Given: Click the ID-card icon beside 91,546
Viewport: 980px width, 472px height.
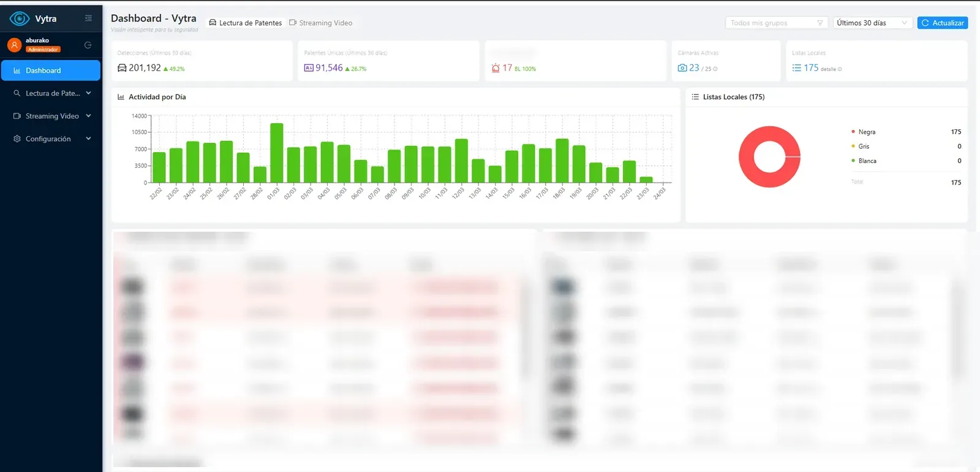Looking at the screenshot, I should point(309,68).
